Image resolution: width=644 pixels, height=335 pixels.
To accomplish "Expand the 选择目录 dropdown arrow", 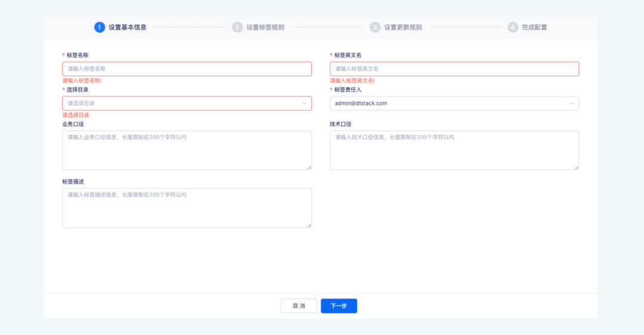I will [x=304, y=103].
